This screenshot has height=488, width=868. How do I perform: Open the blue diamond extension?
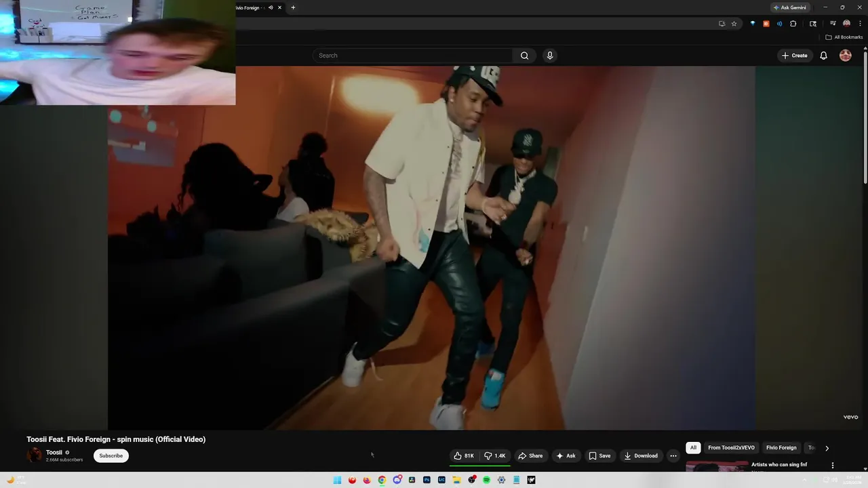(x=752, y=24)
